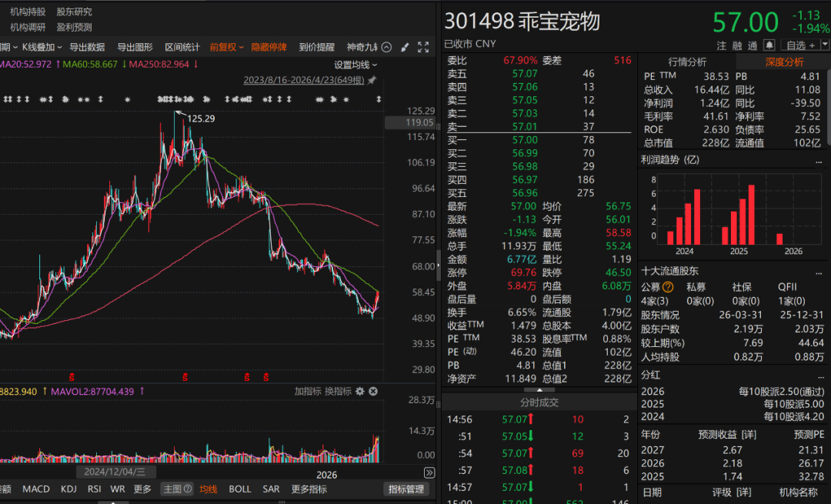The width and height of the screenshot is (831, 504).
Task: Open dropdown arrow beside 自选 button
Action: click(x=823, y=46)
